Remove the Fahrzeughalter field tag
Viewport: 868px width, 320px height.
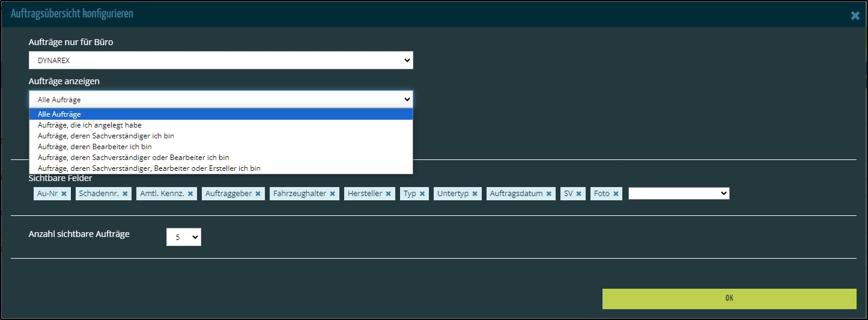point(332,194)
